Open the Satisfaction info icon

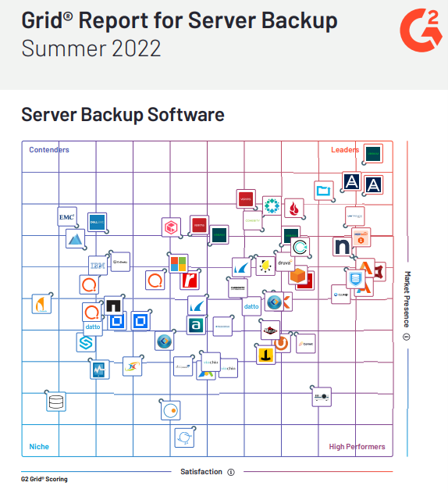click(231, 472)
